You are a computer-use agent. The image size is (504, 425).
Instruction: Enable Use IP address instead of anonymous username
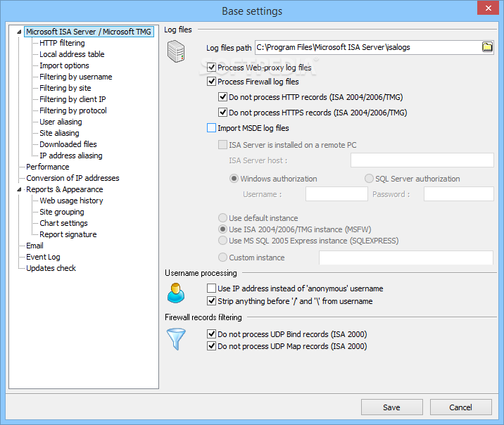[211, 288]
